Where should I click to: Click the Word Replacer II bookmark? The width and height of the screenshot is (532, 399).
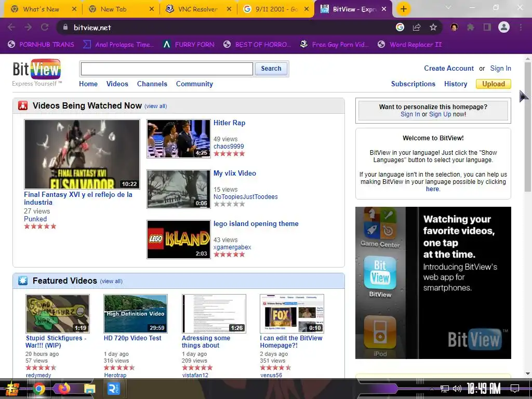[410, 45]
